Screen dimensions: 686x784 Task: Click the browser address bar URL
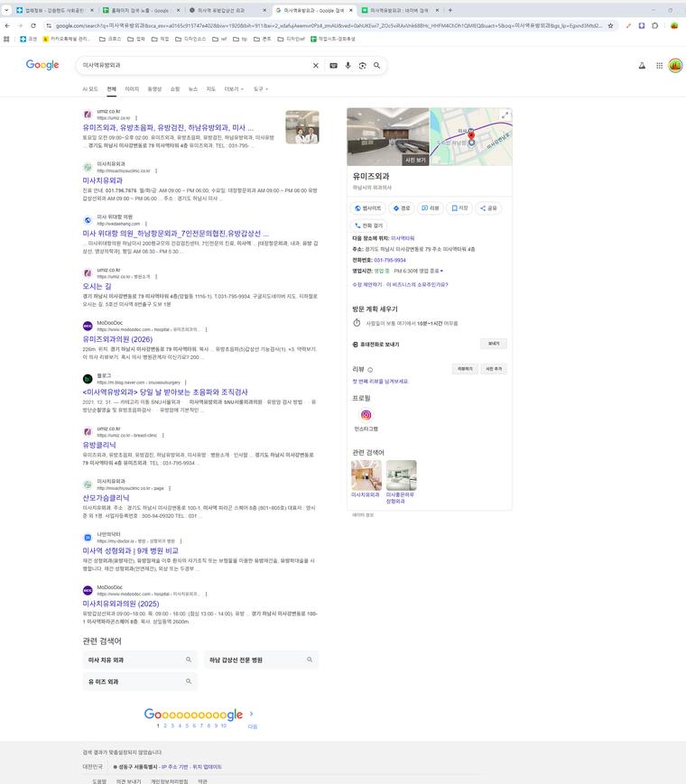[328, 25]
